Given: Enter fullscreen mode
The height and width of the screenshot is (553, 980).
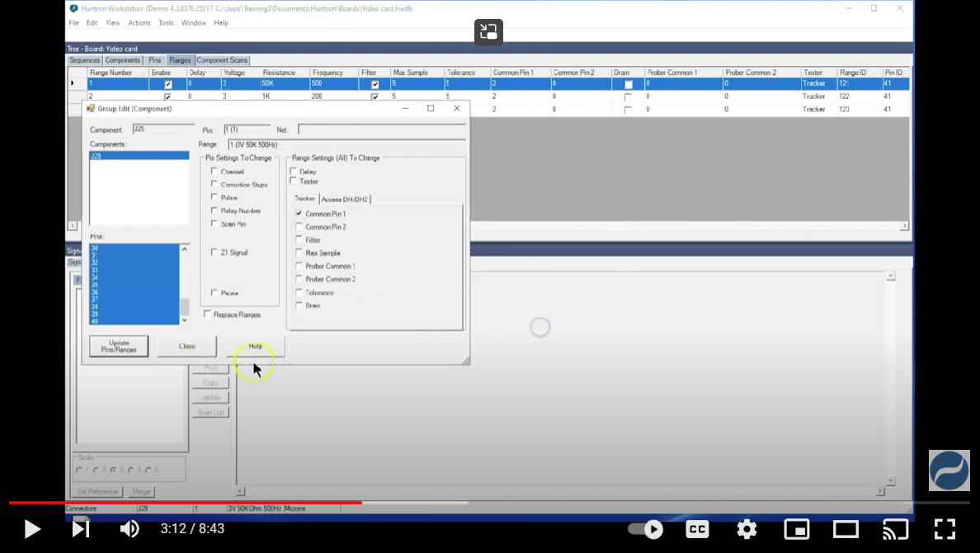Looking at the screenshot, I should click(945, 529).
